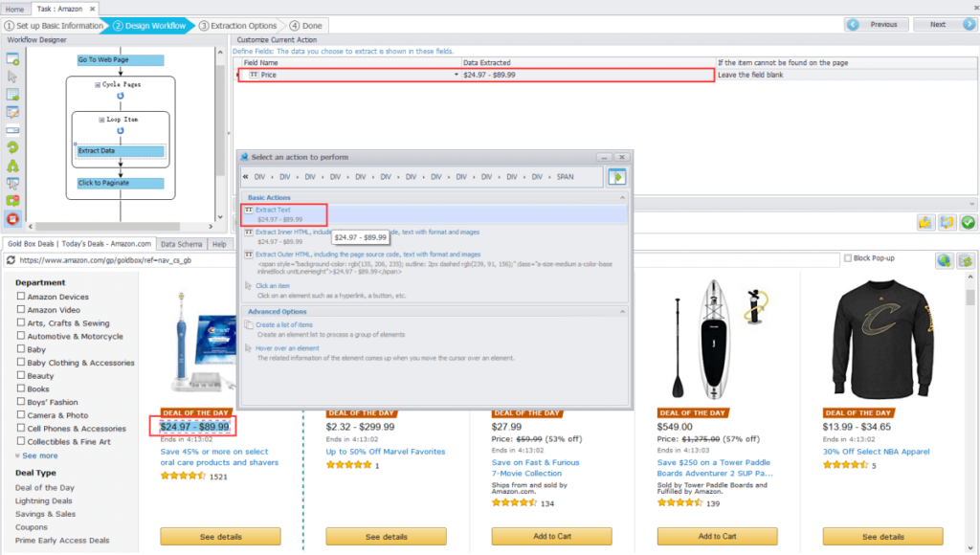Select the Go To Web Page workflow step
The height and width of the screenshot is (555, 980).
[x=121, y=60]
